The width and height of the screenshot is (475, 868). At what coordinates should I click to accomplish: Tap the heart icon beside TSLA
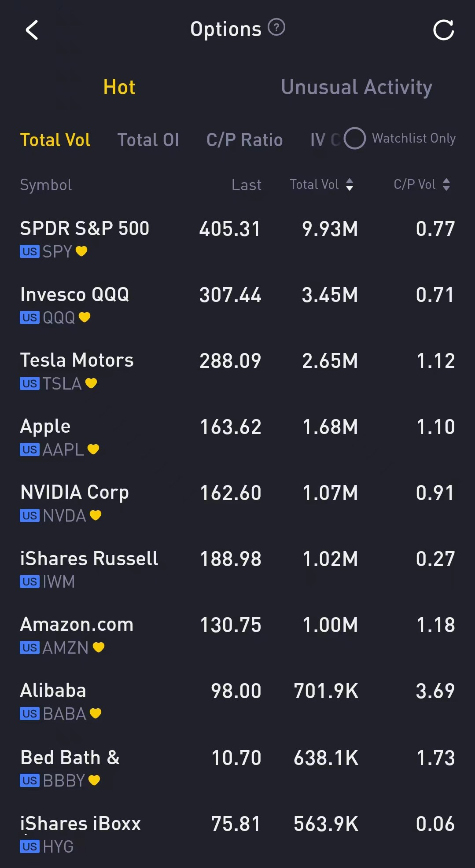click(x=91, y=383)
